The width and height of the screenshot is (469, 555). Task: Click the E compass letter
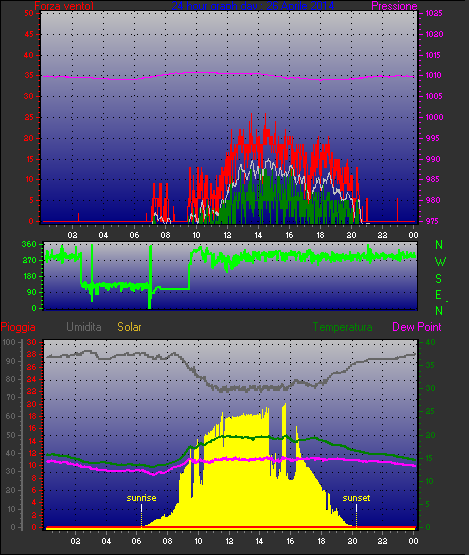click(439, 295)
